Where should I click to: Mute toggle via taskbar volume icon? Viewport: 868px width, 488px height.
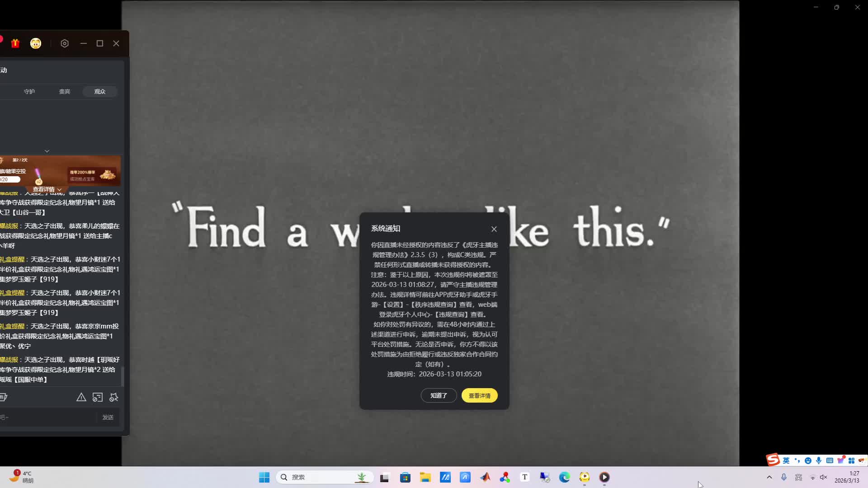point(823,477)
